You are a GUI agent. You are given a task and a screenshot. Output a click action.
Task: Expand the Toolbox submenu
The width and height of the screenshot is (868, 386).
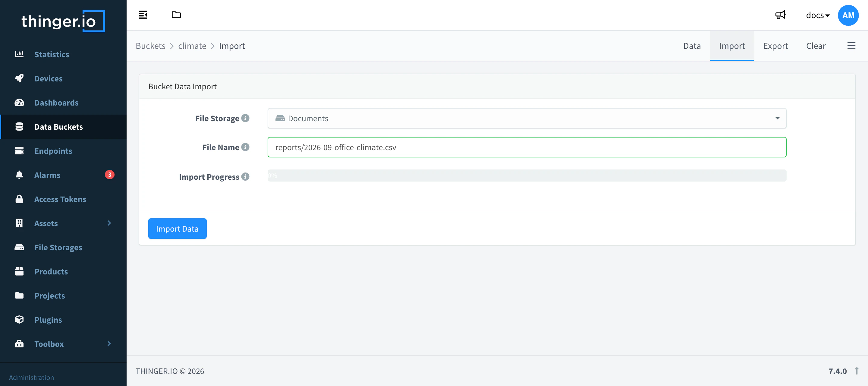[63, 343]
